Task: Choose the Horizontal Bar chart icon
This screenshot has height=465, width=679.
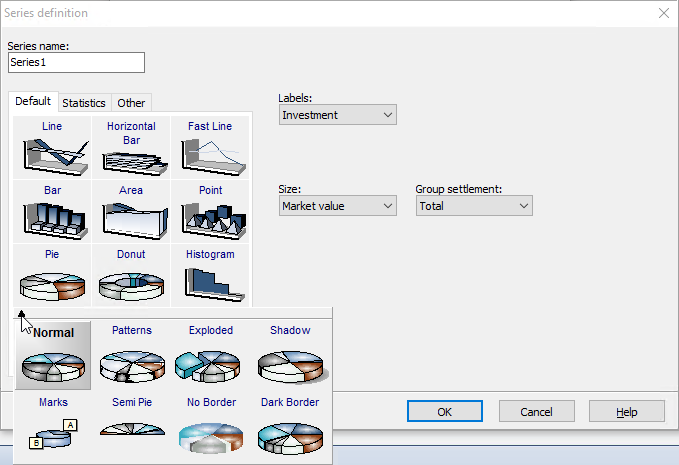Action: tap(131, 148)
